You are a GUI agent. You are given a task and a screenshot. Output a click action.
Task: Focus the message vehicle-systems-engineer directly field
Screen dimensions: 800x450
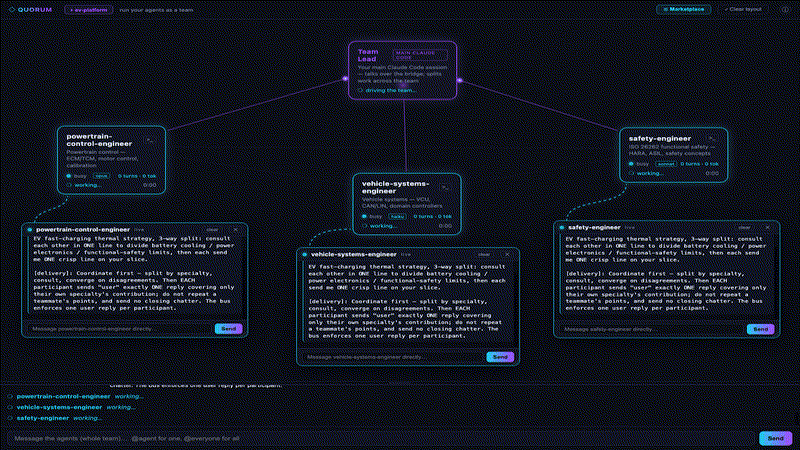pyautogui.click(x=393, y=357)
